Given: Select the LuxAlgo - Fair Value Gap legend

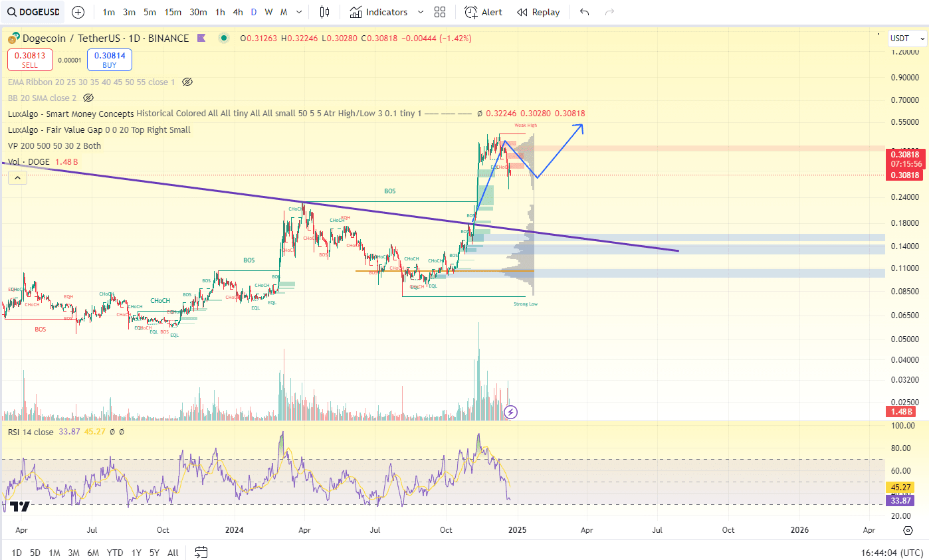Looking at the screenshot, I should pos(99,130).
